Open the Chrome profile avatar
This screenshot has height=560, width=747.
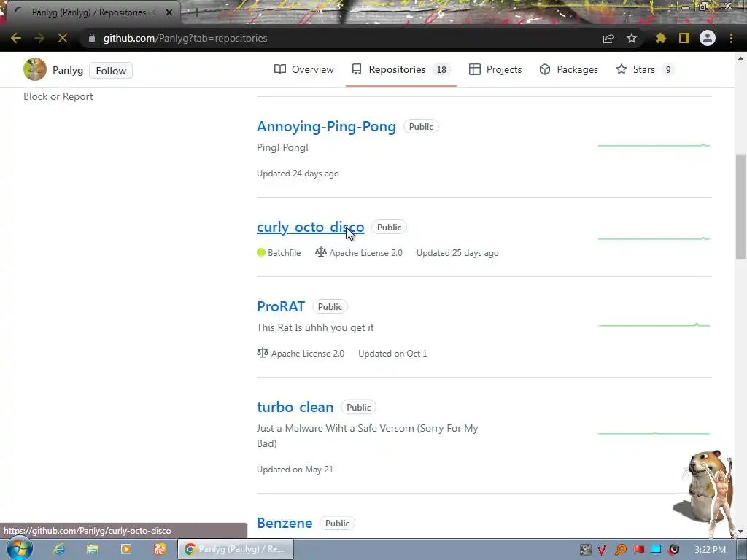coord(708,38)
